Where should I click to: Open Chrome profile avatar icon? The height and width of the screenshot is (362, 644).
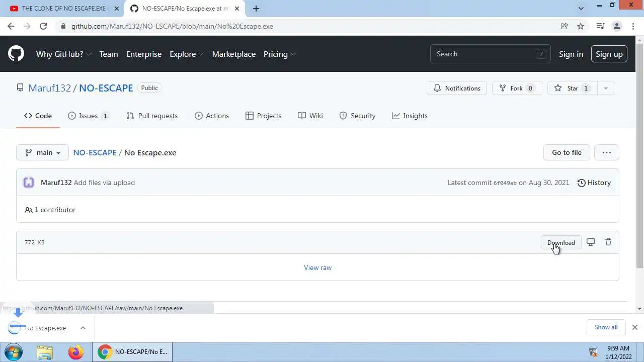tap(617, 26)
